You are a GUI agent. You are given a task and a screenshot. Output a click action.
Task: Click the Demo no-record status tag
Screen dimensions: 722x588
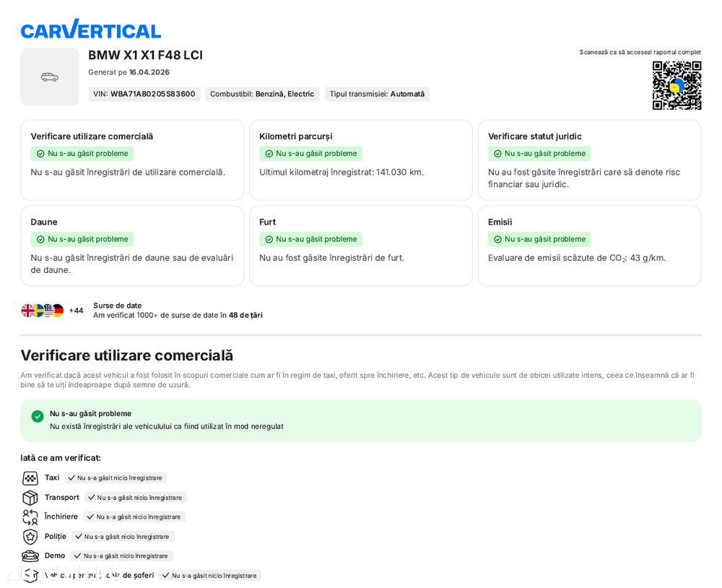pos(122,555)
